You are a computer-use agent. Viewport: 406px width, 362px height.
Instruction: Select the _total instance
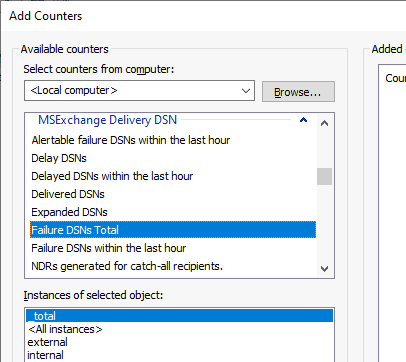[x=179, y=316]
